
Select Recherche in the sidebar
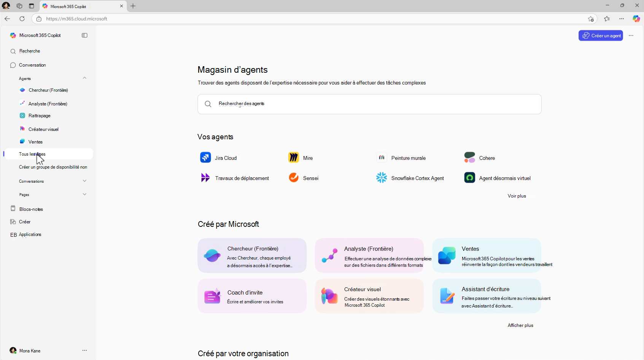coord(30,51)
